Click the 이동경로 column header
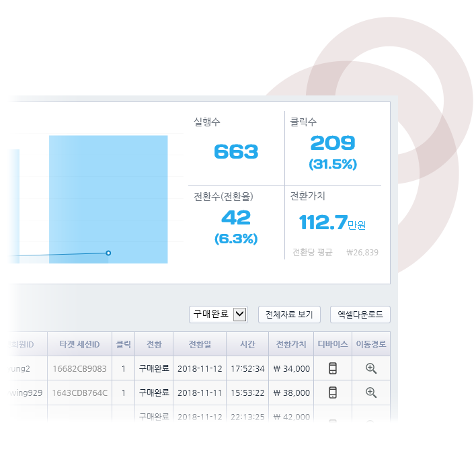This screenshot has width=476, height=451. (371, 344)
